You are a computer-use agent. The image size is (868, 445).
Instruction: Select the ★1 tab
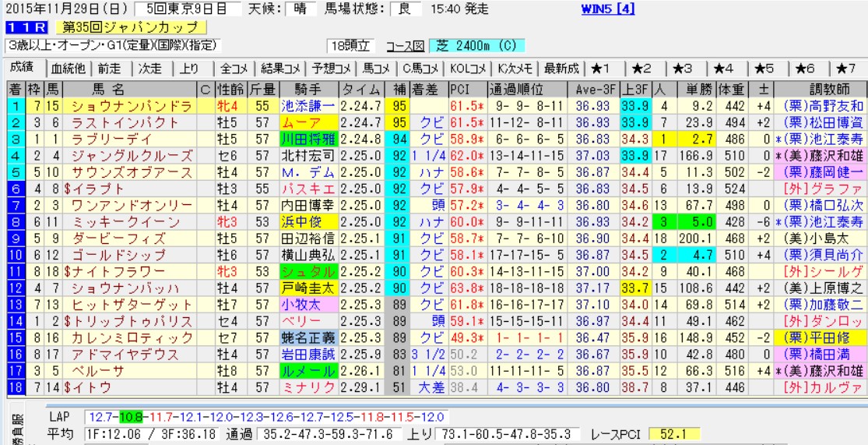click(x=604, y=68)
